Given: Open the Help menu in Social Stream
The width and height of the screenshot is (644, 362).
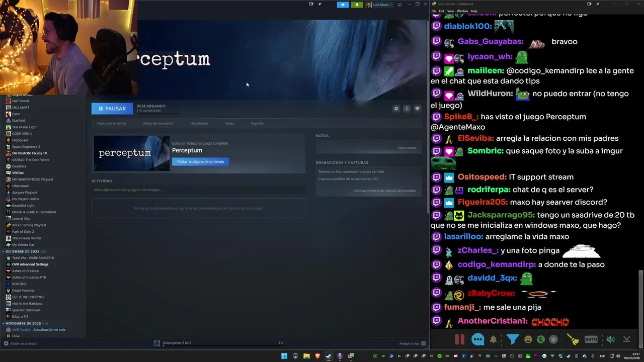Looking at the screenshot, I should tap(474, 11).
